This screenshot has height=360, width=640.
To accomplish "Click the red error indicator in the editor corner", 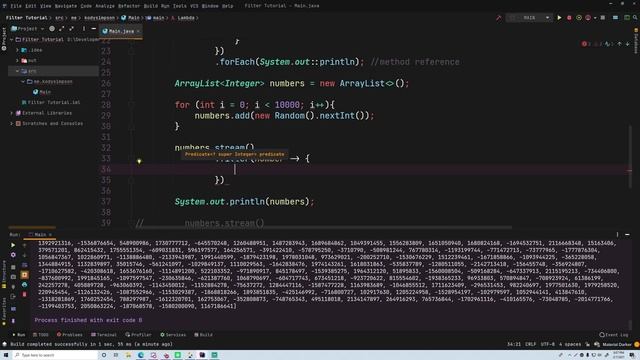I will tap(584, 44).
